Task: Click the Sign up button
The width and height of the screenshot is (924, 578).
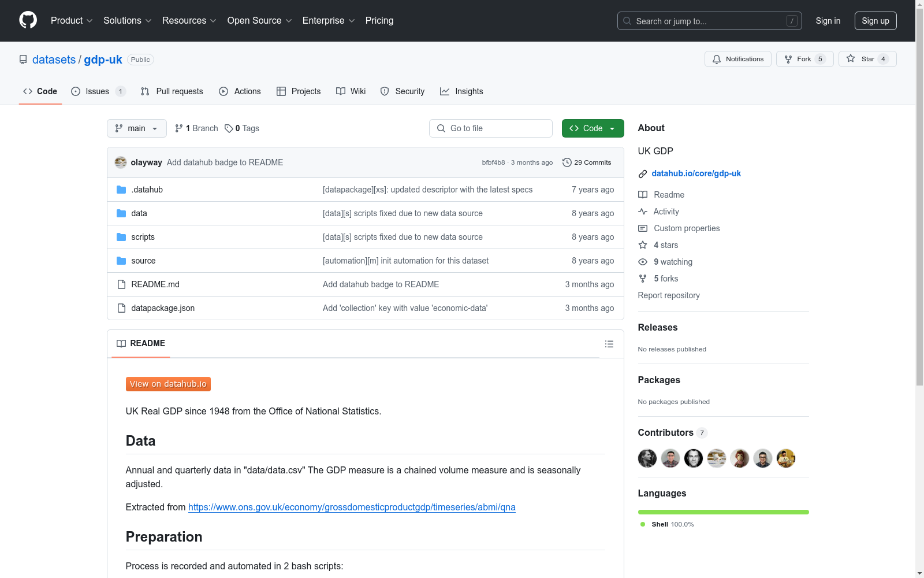Action: click(875, 21)
